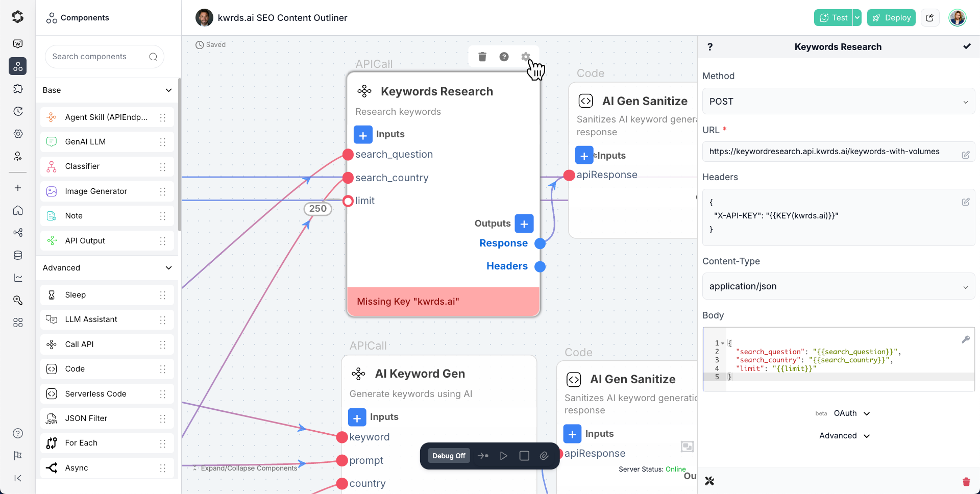The height and width of the screenshot is (494, 980).
Task: Click Expand/Collapse Components label
Action: click(249, 468)
